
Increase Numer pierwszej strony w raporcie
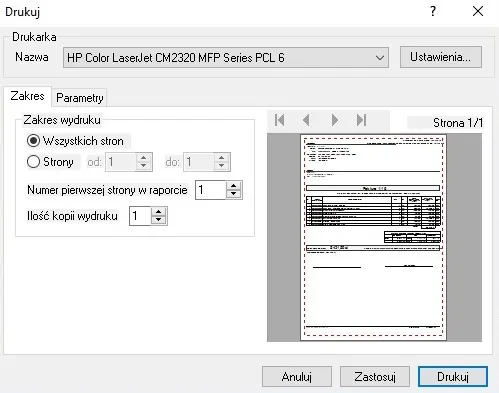tap(234, 186)
